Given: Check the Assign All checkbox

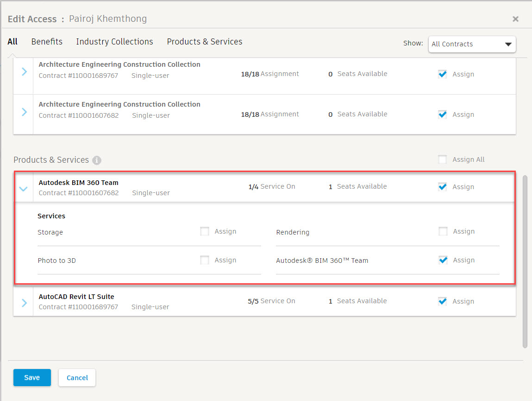Looking at the screenshot, I should [x=443, y=159].
